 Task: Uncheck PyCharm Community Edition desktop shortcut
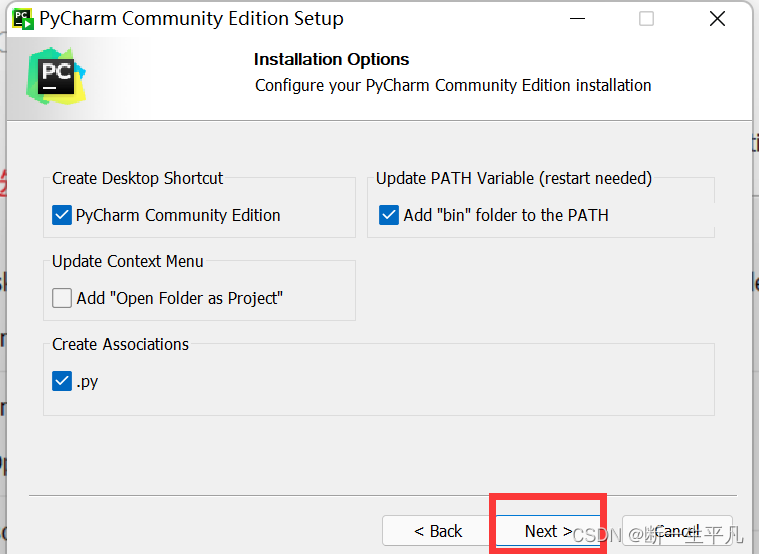62,215
